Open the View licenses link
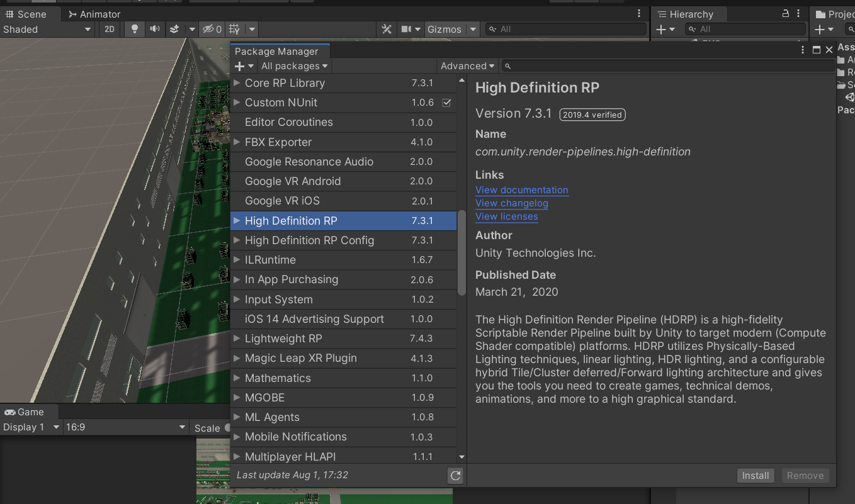 click(507, 216)
